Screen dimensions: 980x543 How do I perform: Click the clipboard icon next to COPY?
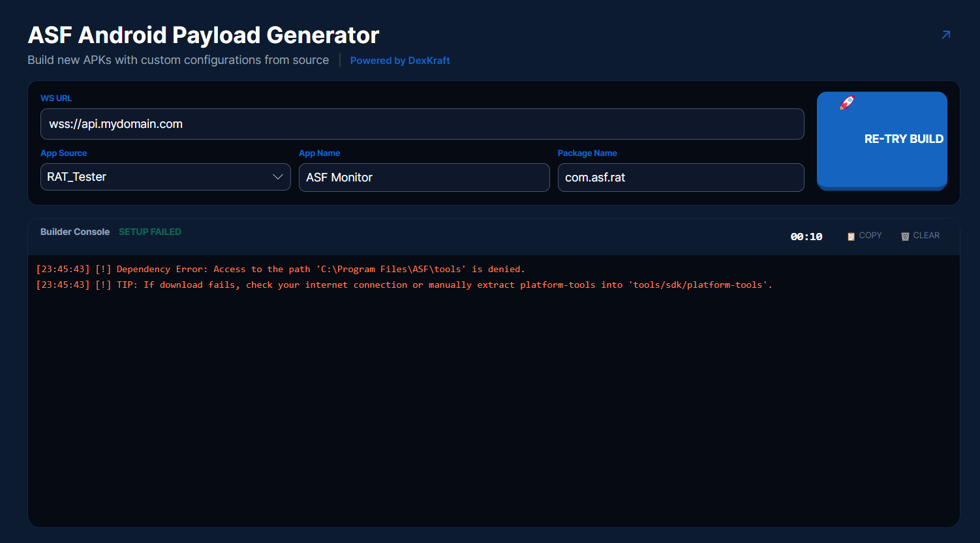click(851, 236)
